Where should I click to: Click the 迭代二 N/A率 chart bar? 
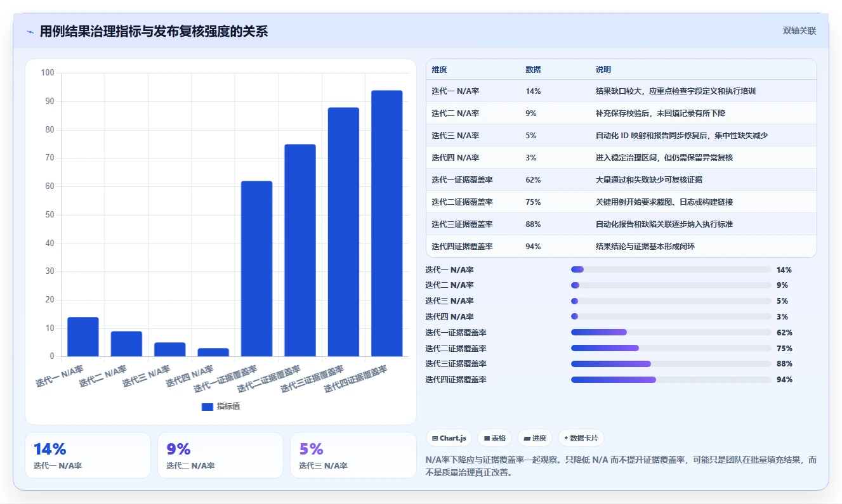click(126, 344)
